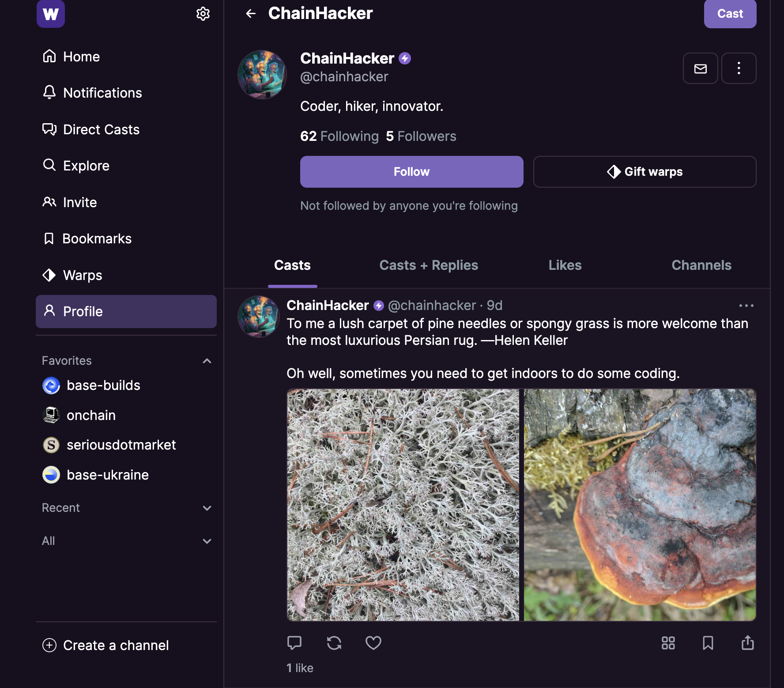Open the onchain channel name

91,415
